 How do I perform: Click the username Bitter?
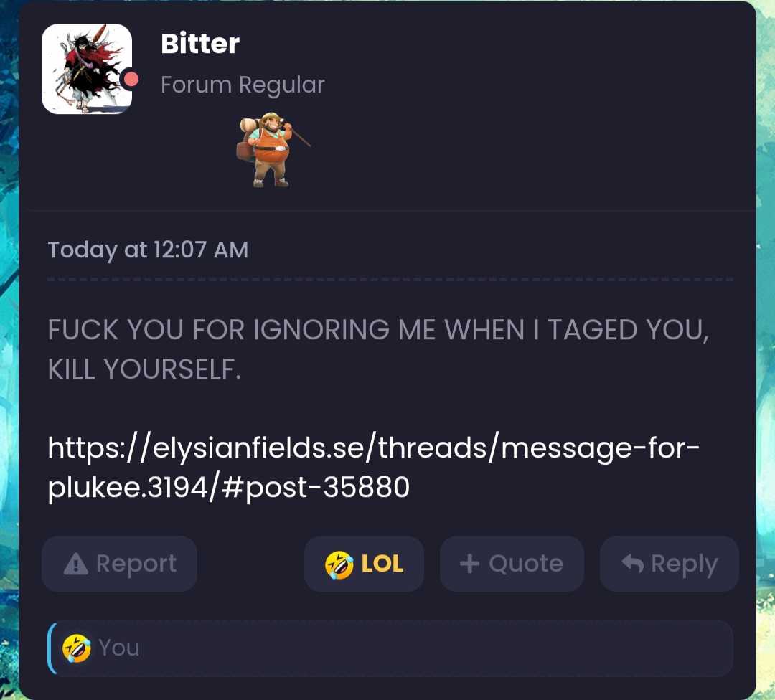point(200,44)
